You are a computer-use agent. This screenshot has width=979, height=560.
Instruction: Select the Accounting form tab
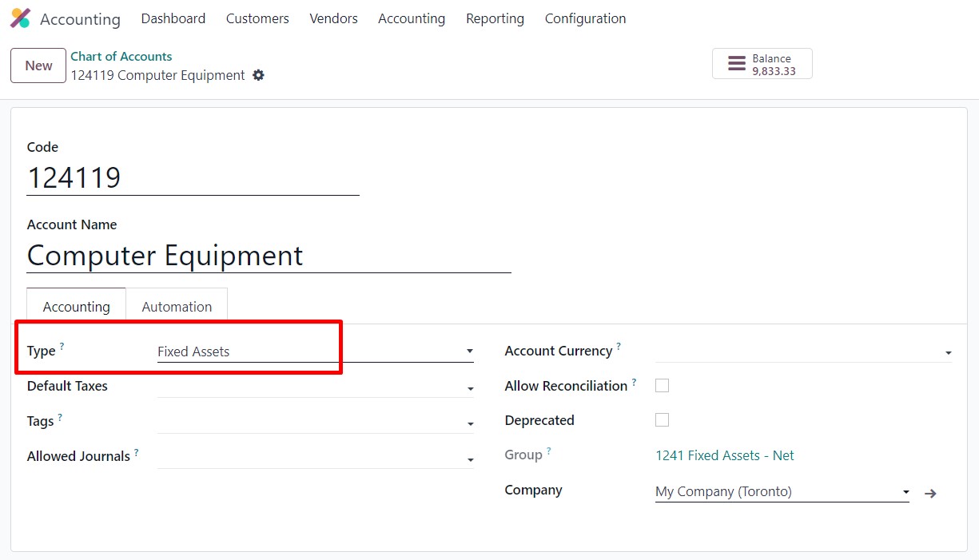(77, 307)
